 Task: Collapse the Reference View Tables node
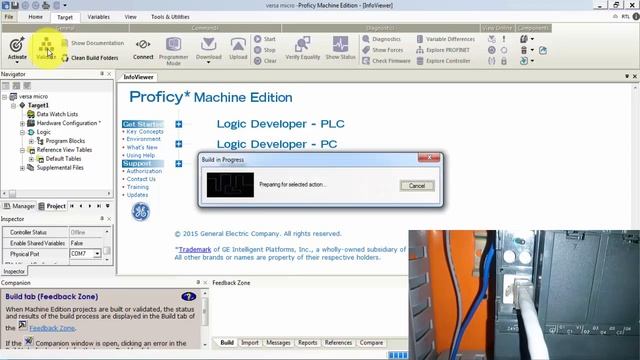[x=22, y=150]
